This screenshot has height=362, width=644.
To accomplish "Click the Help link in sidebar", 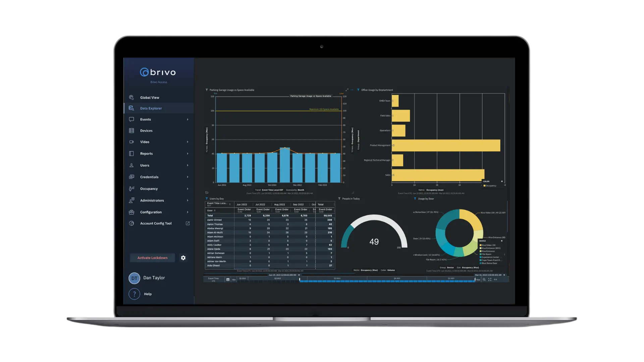I will [x=148, y=294].
